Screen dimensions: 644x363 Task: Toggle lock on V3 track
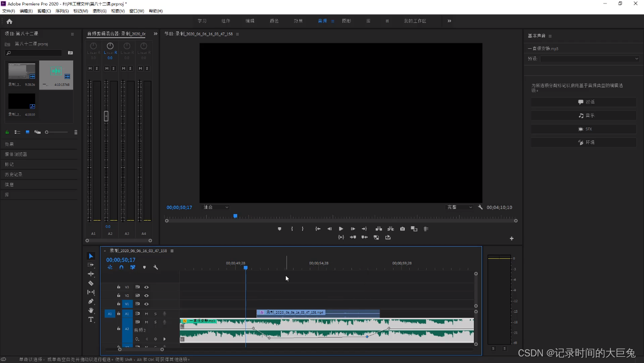point(119,287)
